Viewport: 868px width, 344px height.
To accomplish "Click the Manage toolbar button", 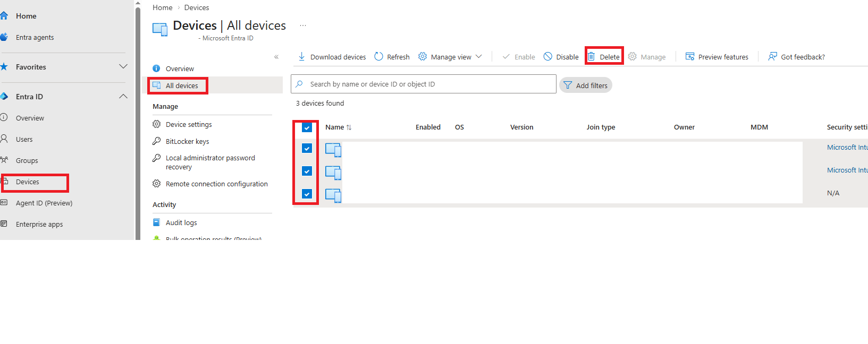I will tap(647, 57).
